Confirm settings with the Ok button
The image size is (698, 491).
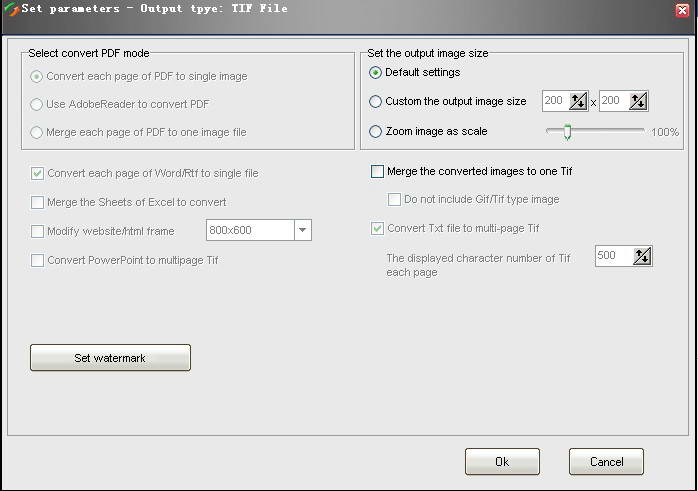[x=502, y=462]
